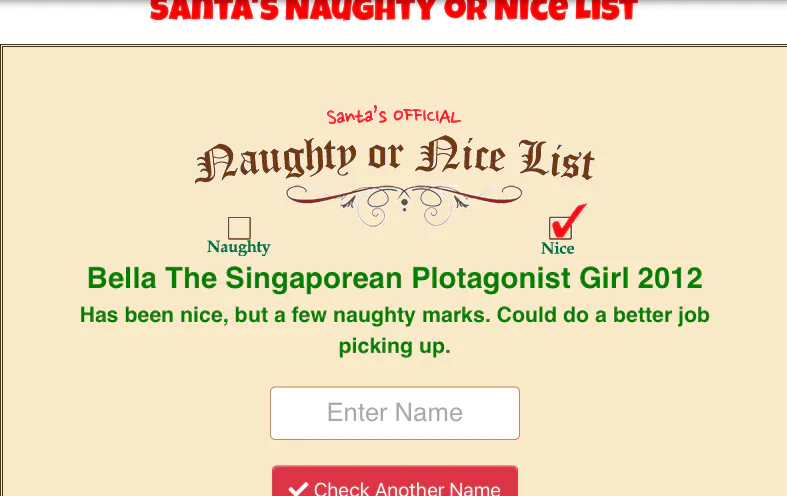
Task: Click the 'picking up.' text line
Action: point(395,346)
